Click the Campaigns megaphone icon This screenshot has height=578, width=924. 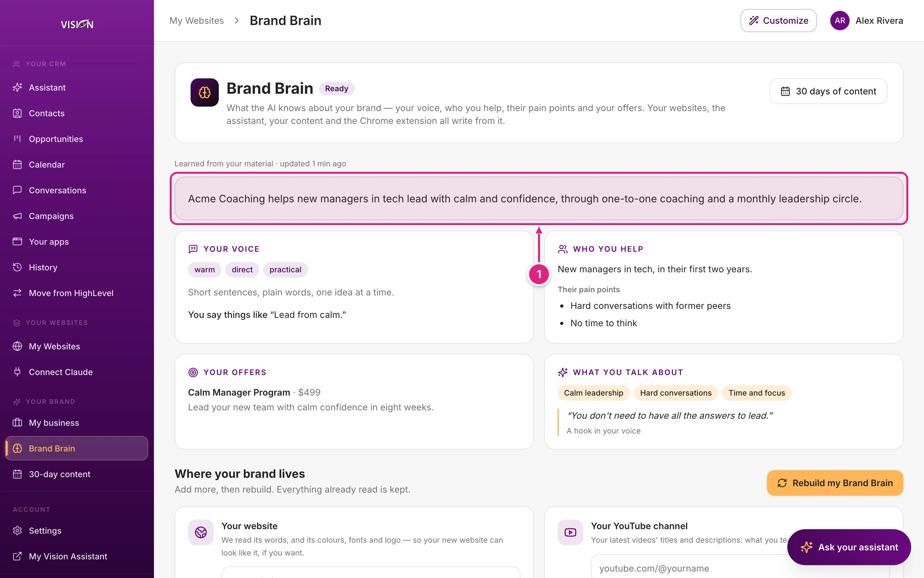17,216
